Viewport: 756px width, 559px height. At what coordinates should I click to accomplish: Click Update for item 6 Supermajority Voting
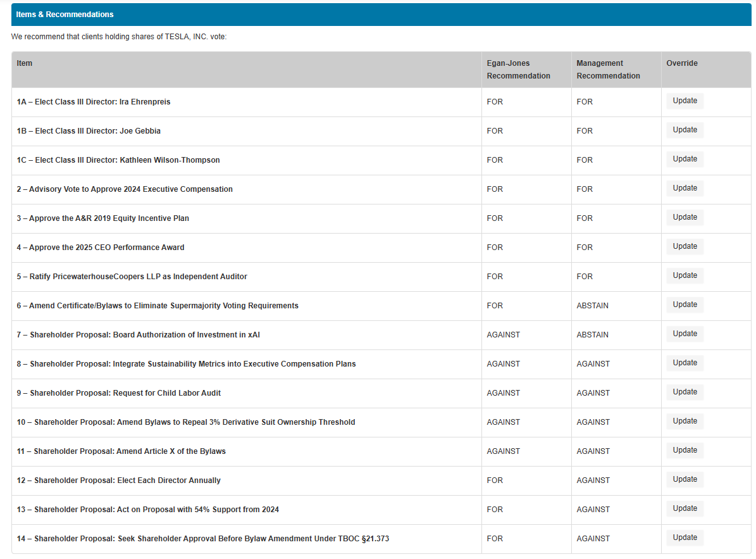click(x=685, y=305)
